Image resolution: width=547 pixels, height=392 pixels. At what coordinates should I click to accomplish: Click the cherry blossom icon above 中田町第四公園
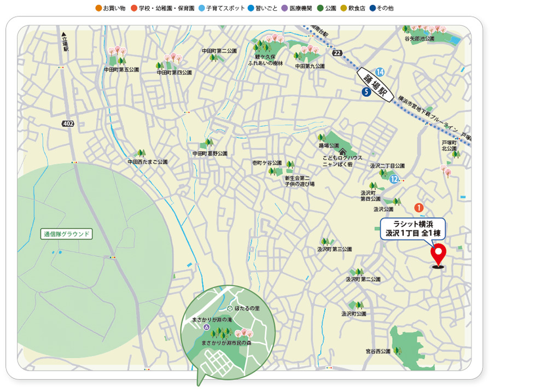[173, 58]
